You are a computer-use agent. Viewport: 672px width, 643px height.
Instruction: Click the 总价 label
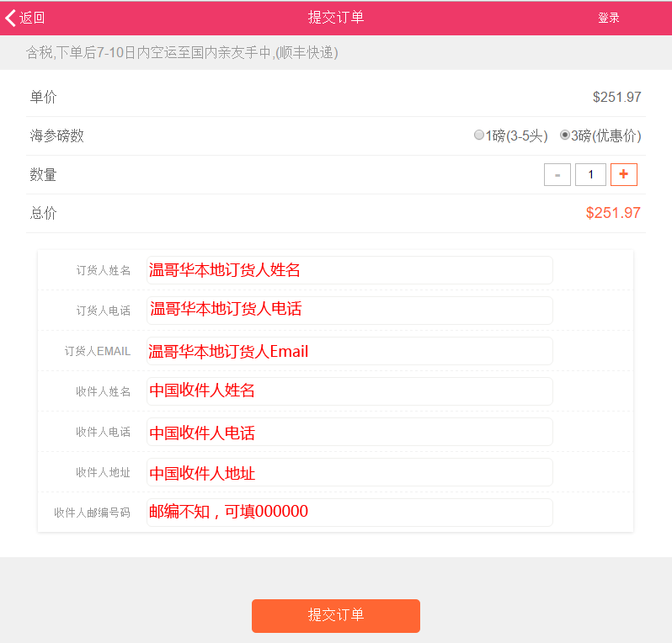[43, 213]
